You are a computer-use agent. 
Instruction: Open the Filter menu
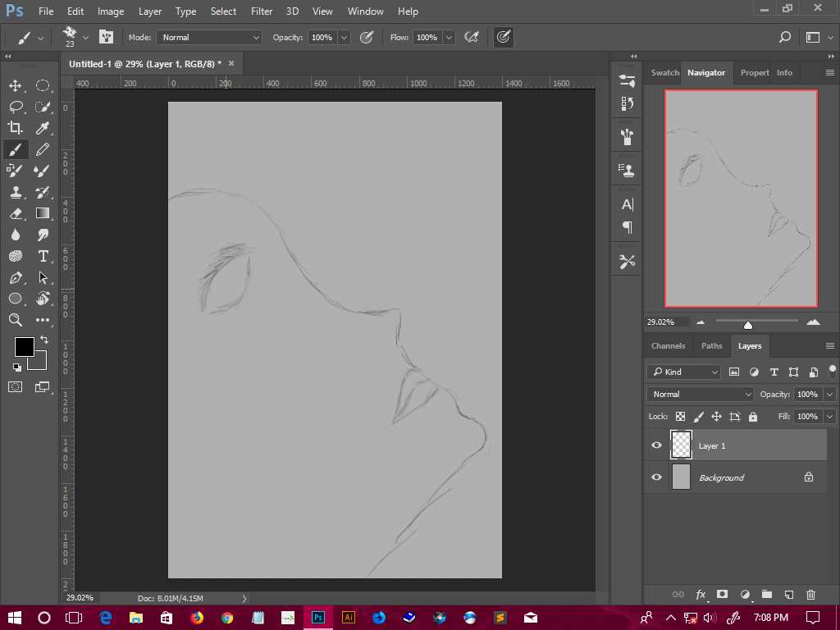262,11
